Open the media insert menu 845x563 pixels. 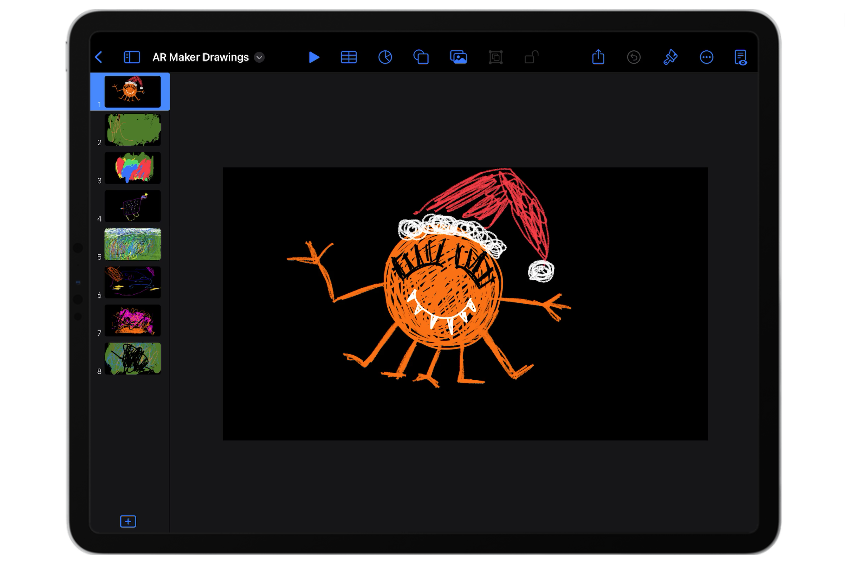(458, 58)
